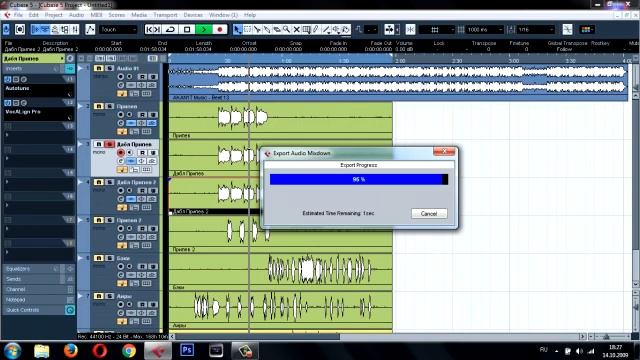
Task: Expand track 5 automation arrow
Action: click(x=80, y=220)
